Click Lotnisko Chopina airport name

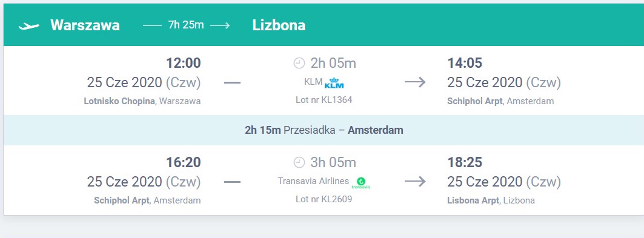coord(119,101)
